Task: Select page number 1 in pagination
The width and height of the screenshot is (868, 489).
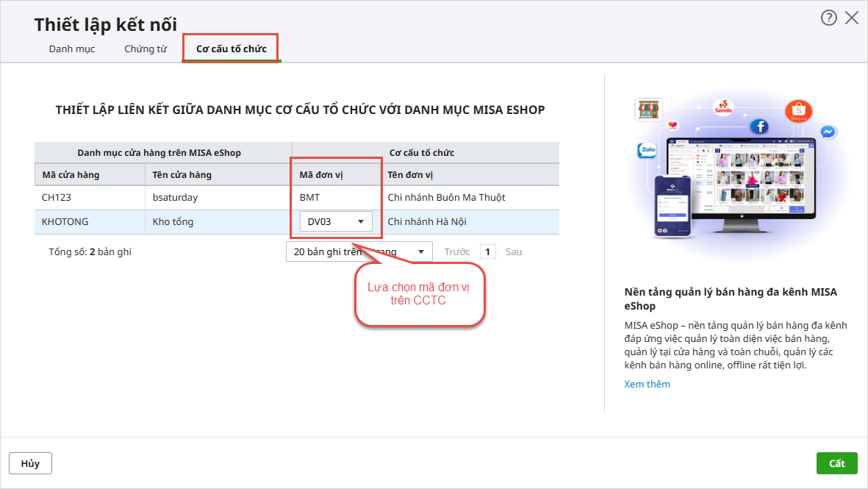Action: pyautogui.click(x=488, y=251)
